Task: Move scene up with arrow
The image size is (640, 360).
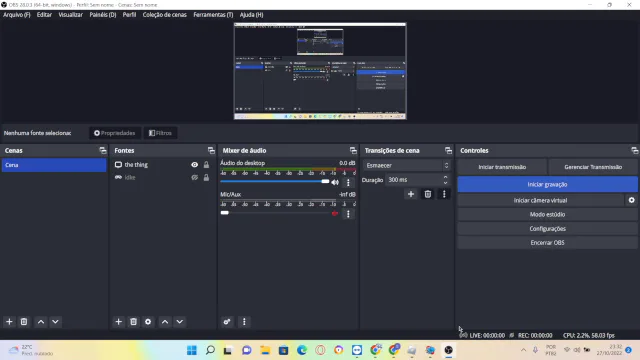Action: pyautogui.click(x=41, y=322)
